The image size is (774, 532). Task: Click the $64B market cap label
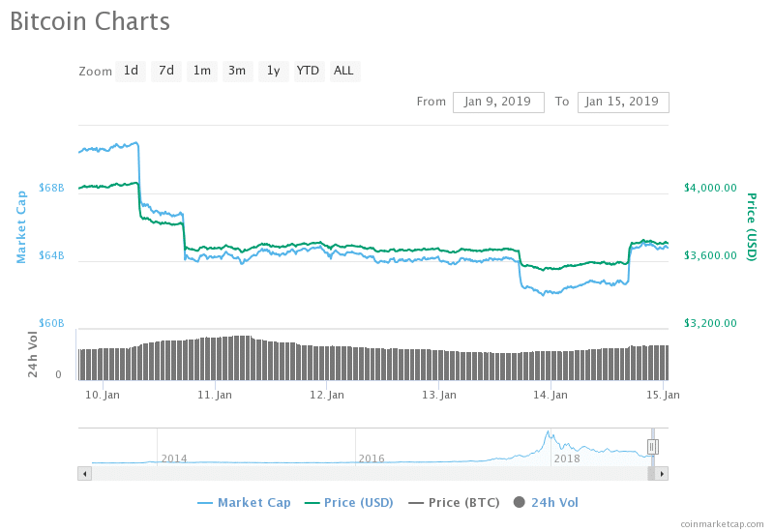click(52, 255)
